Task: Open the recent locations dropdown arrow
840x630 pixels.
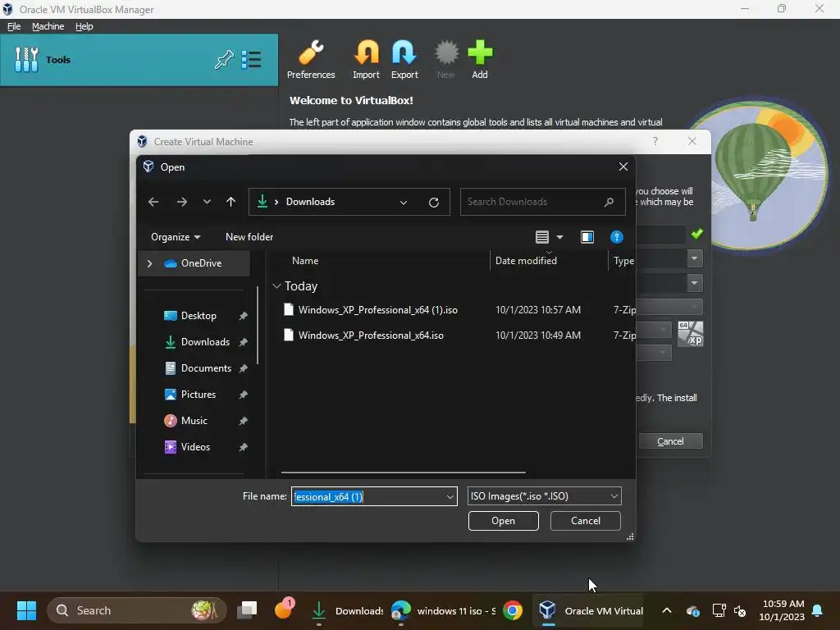Action: (x=207, y=202)
